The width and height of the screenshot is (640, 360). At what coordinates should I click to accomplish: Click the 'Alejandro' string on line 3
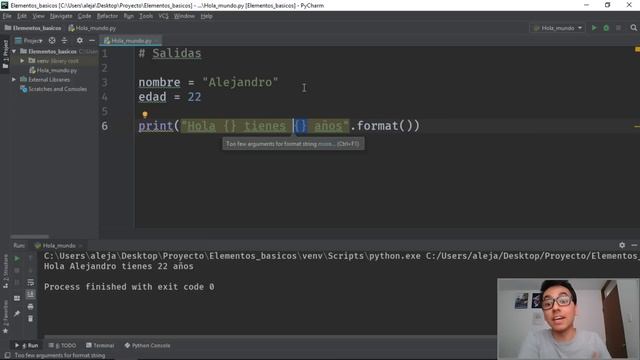click(240, 82)
